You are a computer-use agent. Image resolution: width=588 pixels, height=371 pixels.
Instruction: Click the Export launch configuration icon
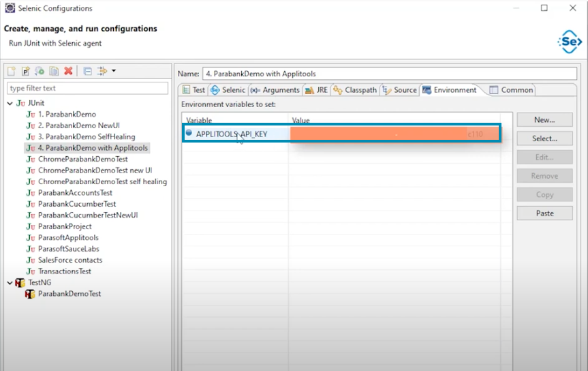click(40, 71)
